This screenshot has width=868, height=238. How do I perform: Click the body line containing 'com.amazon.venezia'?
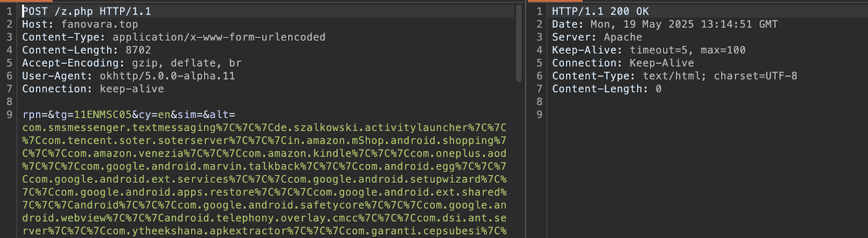click(264, 154)
